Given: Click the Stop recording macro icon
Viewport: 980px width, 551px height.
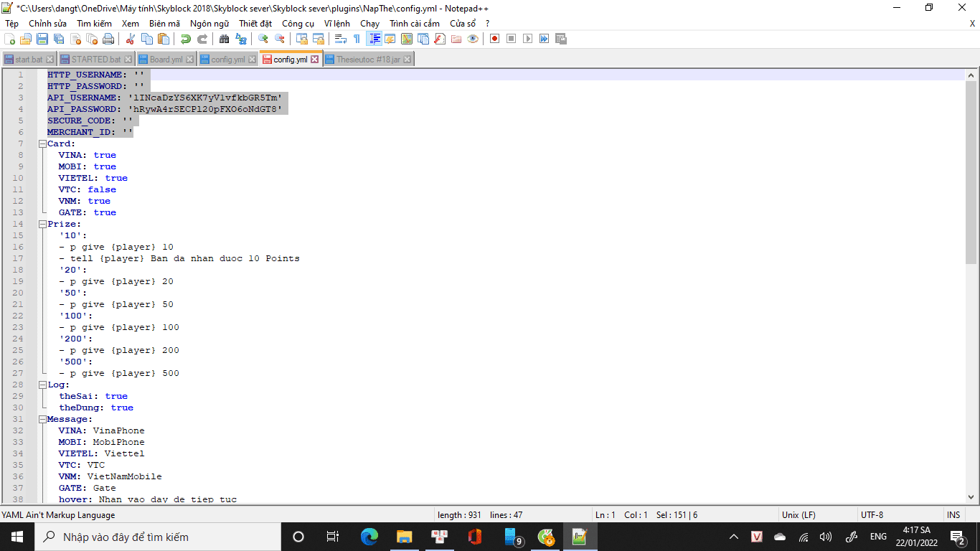Looking at the screenshot, I should click(x=512, y=39).
